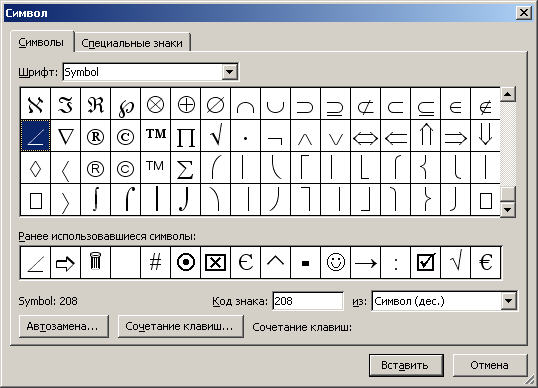Pick the double down arrow symbol
Screen dimensions: 538x388
pos(485,136)
